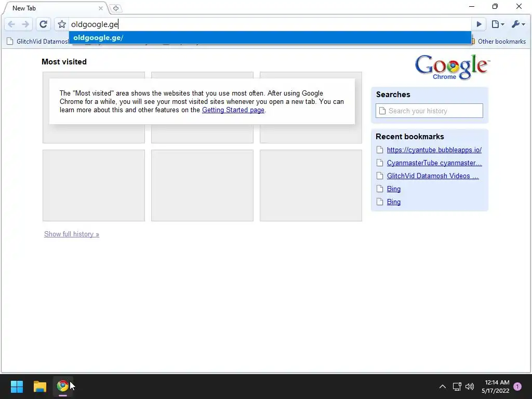Open the Windows Start menu
Viewport: 532px width, 399px height.
(17, 386)
